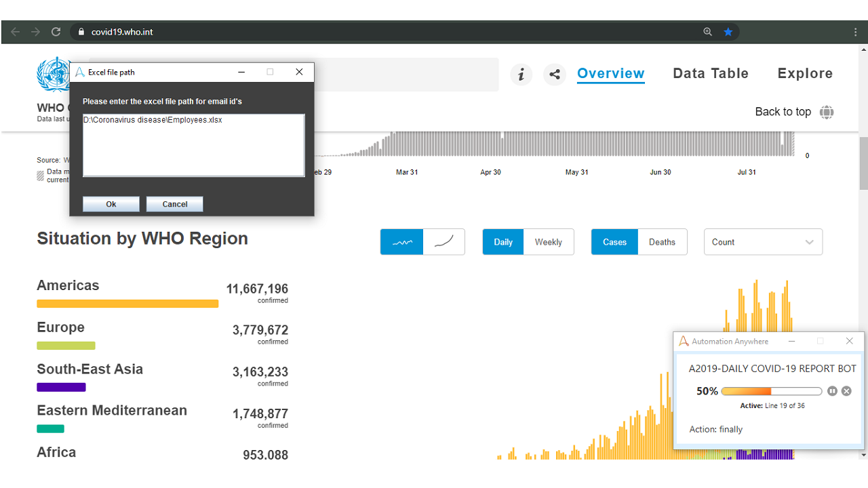
Task: Click the info icon in WHO header
Action: (521, 75)
